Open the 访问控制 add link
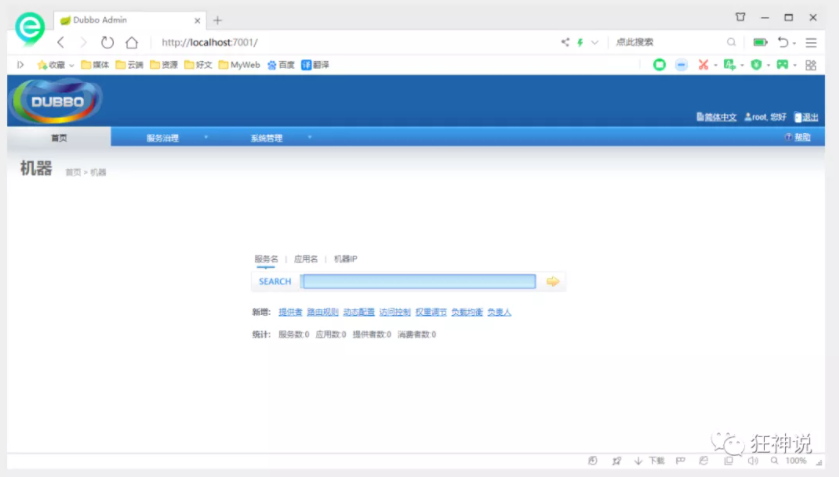Image resolution: width=839 pixels, height=477 pixels. [395, 312]
